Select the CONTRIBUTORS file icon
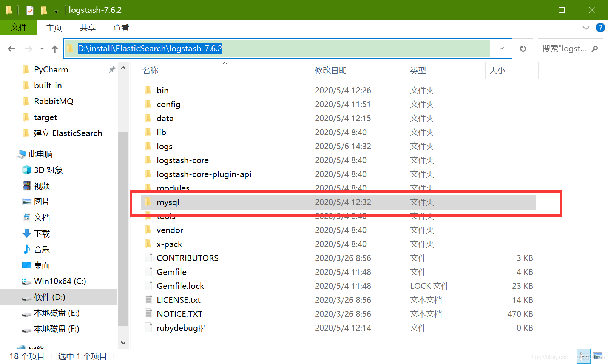 point(148,258)
